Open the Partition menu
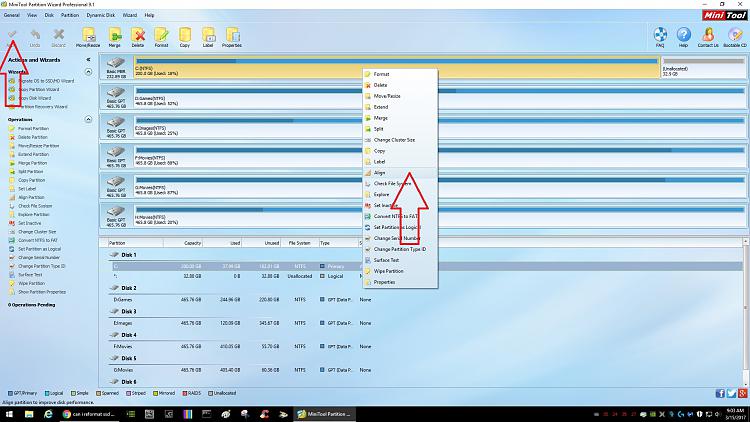Viewport: 750px width, 422px height. (x=70, y=15)
